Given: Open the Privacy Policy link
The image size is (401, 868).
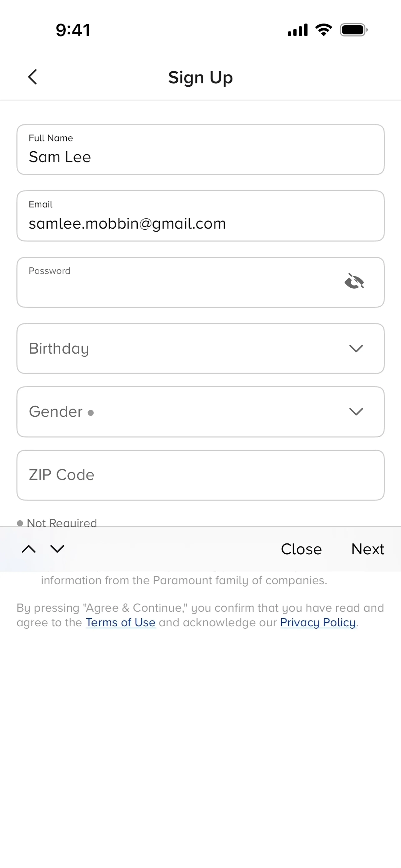Looking at the screenshot, I should coord(318,622).
